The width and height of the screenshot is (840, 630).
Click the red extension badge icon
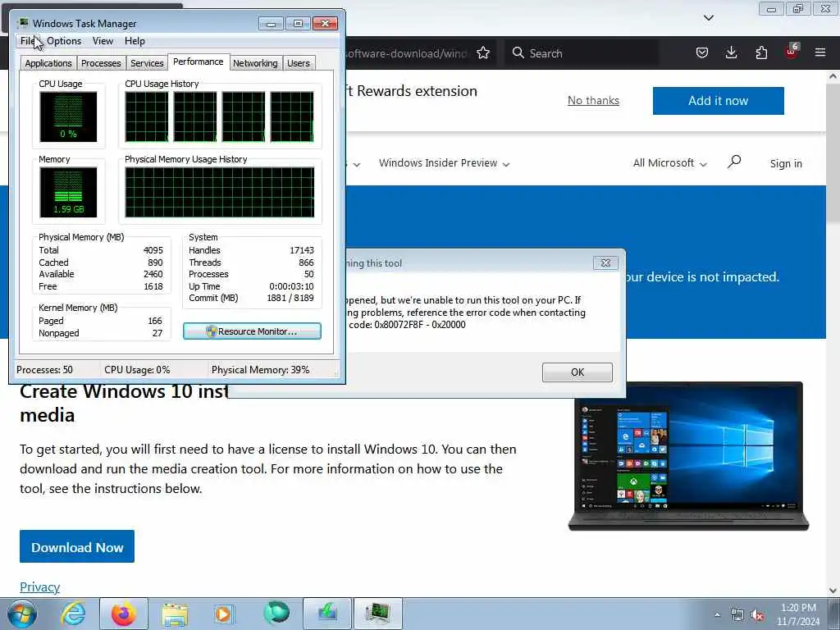coord(792,52)
